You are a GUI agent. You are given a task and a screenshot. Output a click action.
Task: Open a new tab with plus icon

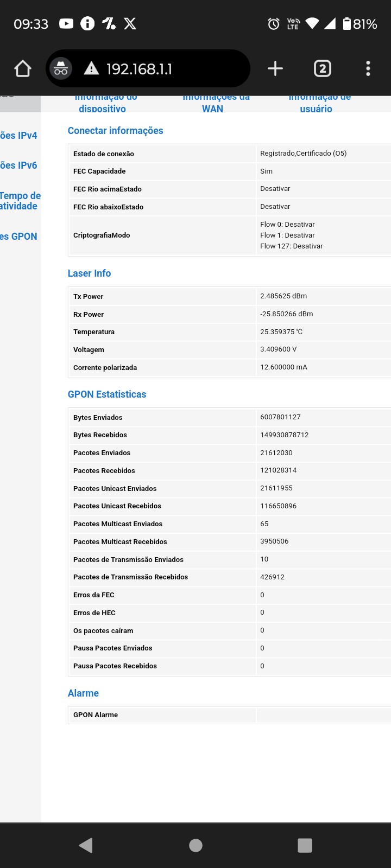point(275,68)
